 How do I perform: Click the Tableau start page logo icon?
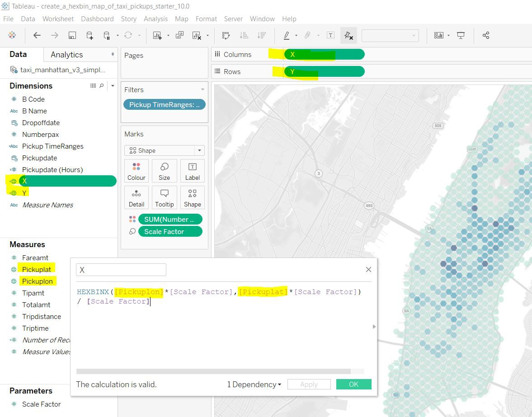pos(12,35)
